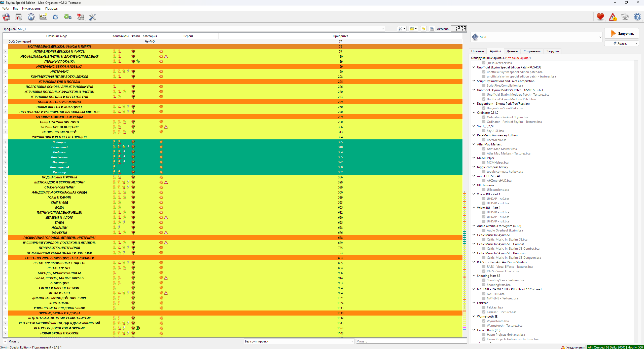The height and width of the screenshot is (349, 644).
Task: Expand the Вайтран mod group row
Action: (5, 142)
